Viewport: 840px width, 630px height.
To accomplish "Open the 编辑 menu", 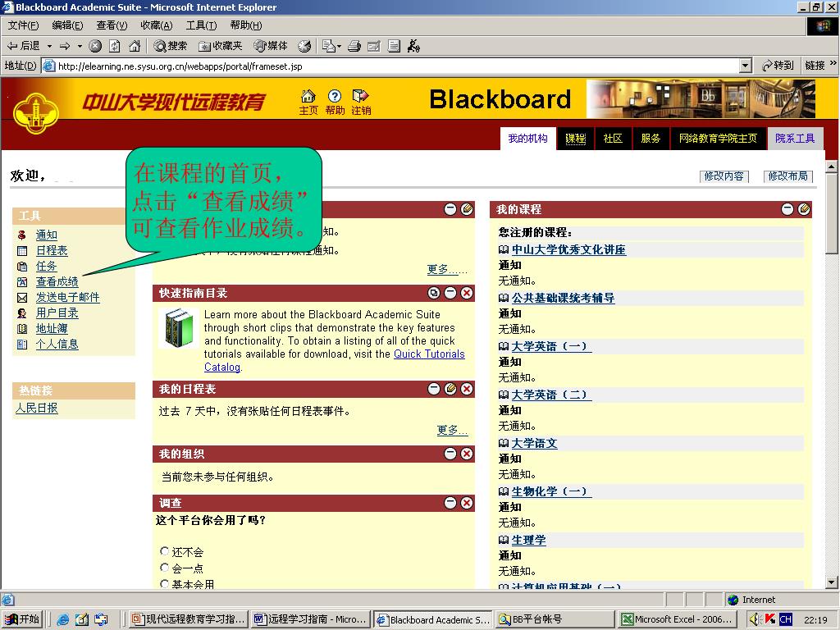I will [x=67, y=25].
